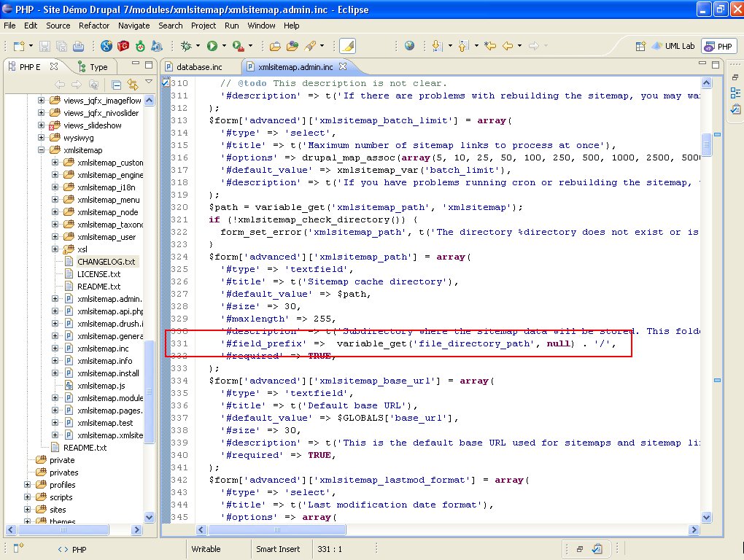Maximize the editor area

pyautogui.click(x=716, y=64)
